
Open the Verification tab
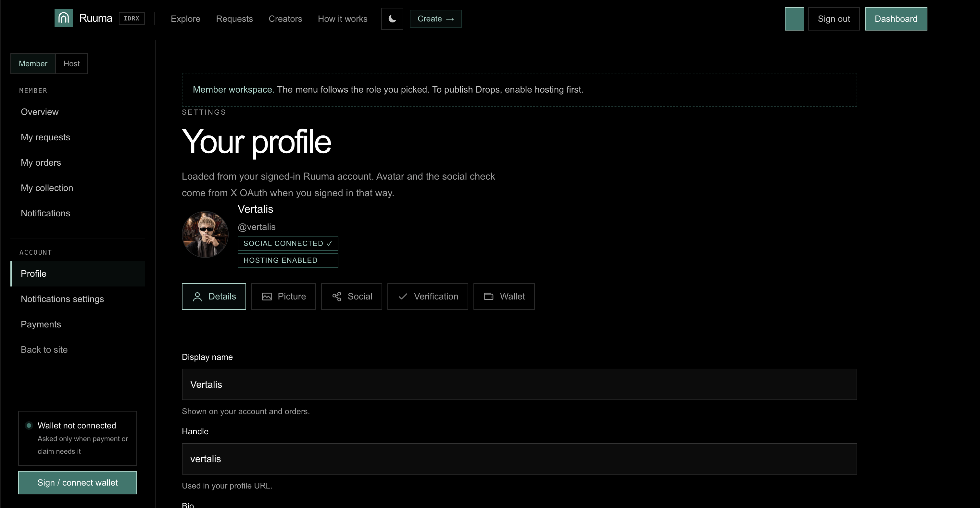(x=428, y=297)
